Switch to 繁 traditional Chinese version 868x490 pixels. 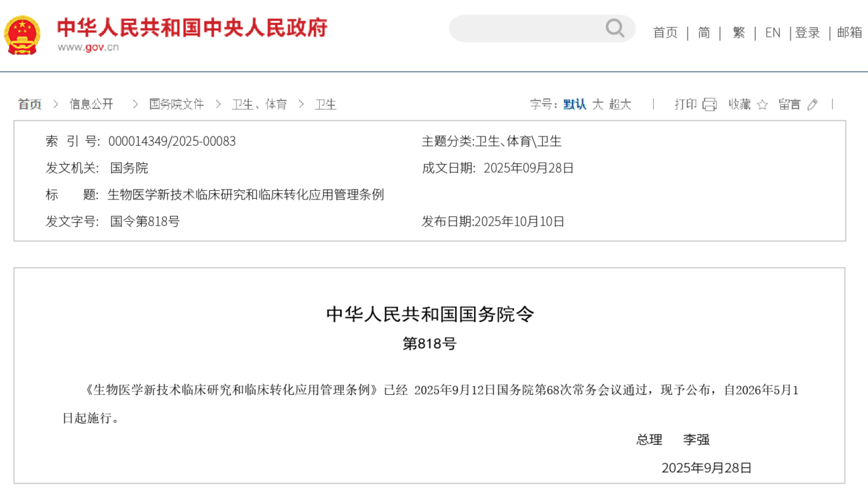739,33
